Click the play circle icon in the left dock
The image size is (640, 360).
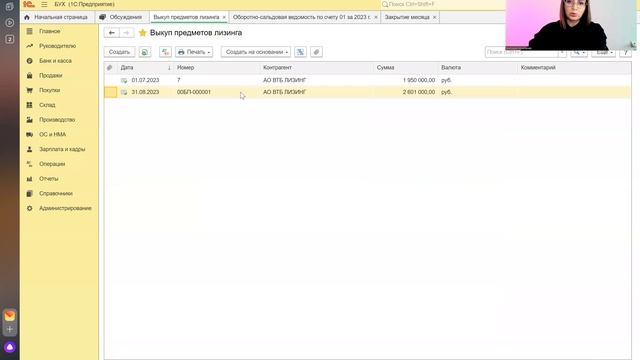pyautogui.click(x=10, y=23)
